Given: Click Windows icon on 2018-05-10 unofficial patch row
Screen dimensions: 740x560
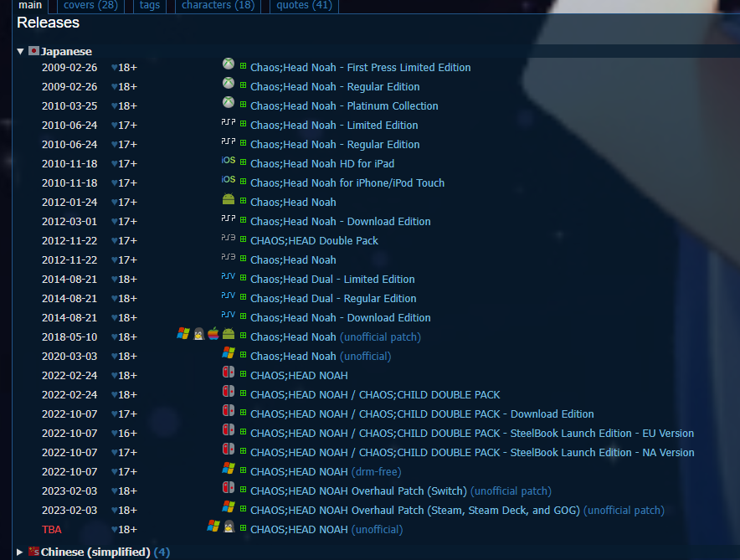Looking at the screenshot, I should pyautogui.click(x=183, y=333).
